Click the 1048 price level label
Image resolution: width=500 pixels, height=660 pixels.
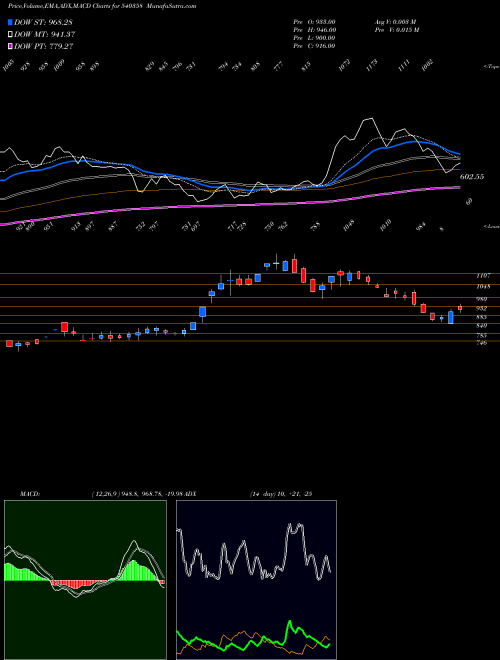pos(483,287)
